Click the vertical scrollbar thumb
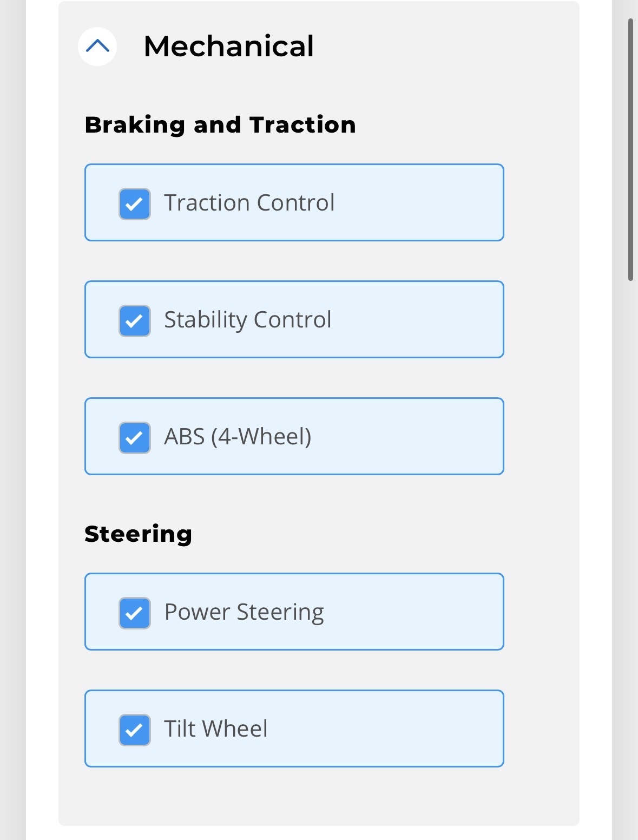 click(x=630, y=149)
